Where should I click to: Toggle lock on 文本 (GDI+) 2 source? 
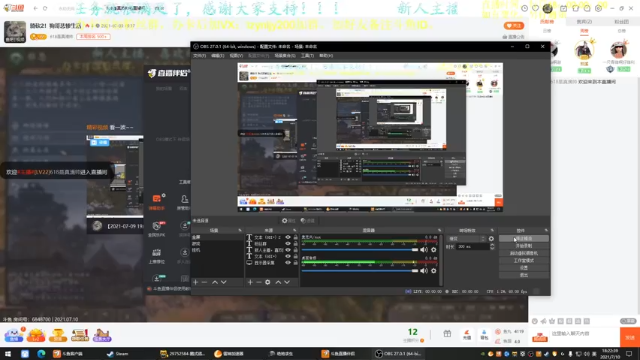[x=296, y=237]
